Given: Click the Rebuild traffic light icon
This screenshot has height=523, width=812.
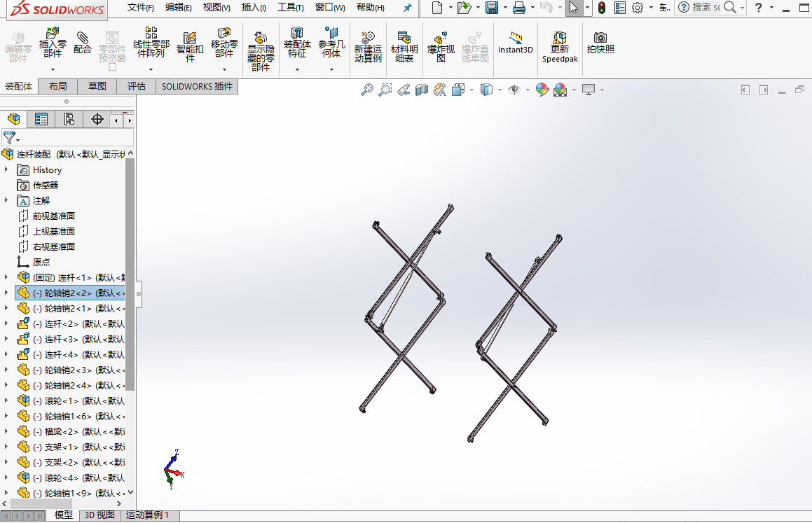Looking at the screenshot, I should tap(602, 8).
